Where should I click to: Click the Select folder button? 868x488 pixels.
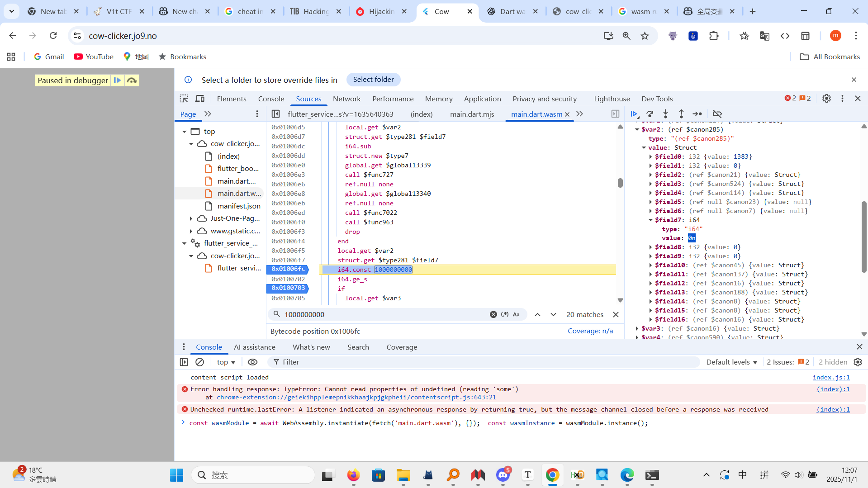pyautogui.click(x=373, y=80)
